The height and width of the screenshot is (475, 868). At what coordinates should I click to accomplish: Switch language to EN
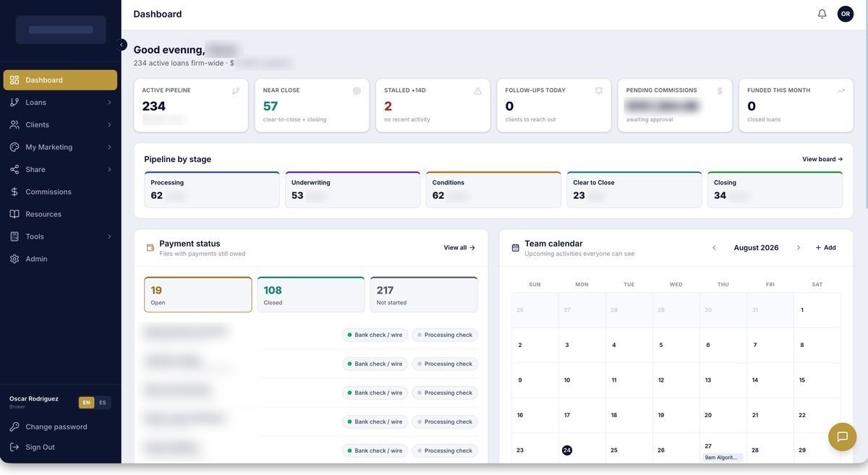point(87,403)
